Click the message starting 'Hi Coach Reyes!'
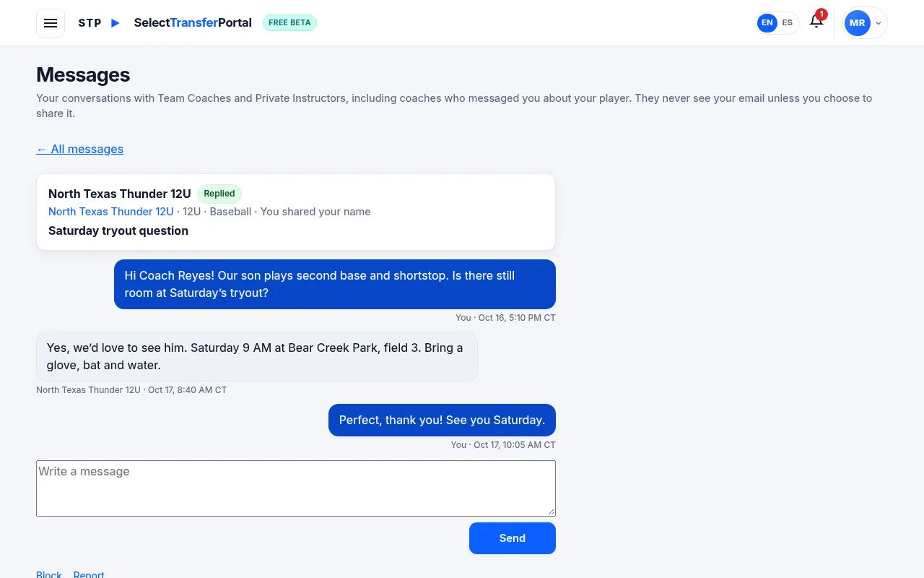 335,285
